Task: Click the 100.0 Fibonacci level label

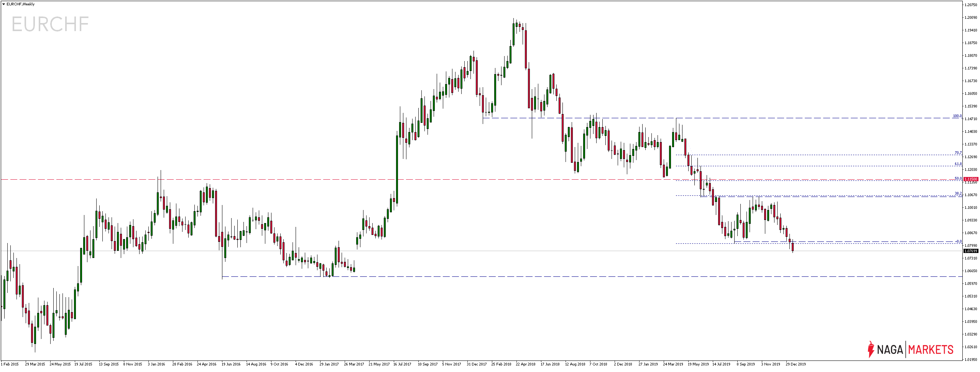Action: click(x=957, y=116)
